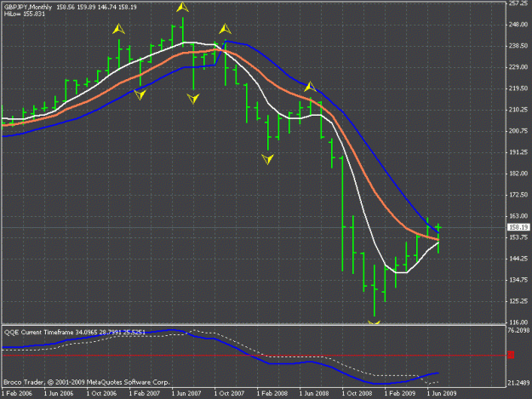
Task: Select the 1 Jun 2006 date label
Action: (59, 393)
